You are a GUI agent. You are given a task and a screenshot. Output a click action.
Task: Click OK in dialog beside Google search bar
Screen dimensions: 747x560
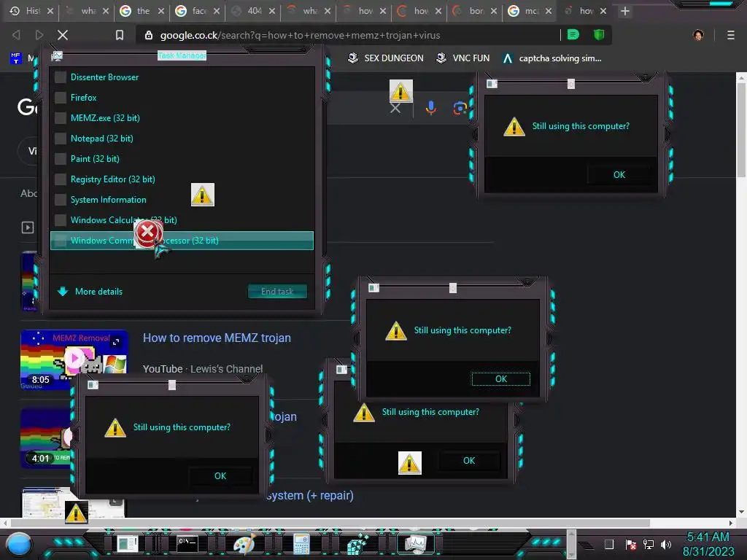619,175
